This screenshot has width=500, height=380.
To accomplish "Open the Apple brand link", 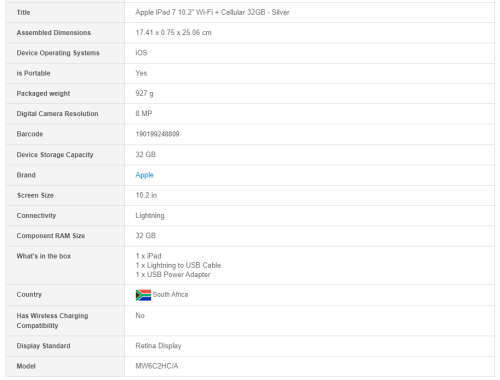I will tap(144, 175).
